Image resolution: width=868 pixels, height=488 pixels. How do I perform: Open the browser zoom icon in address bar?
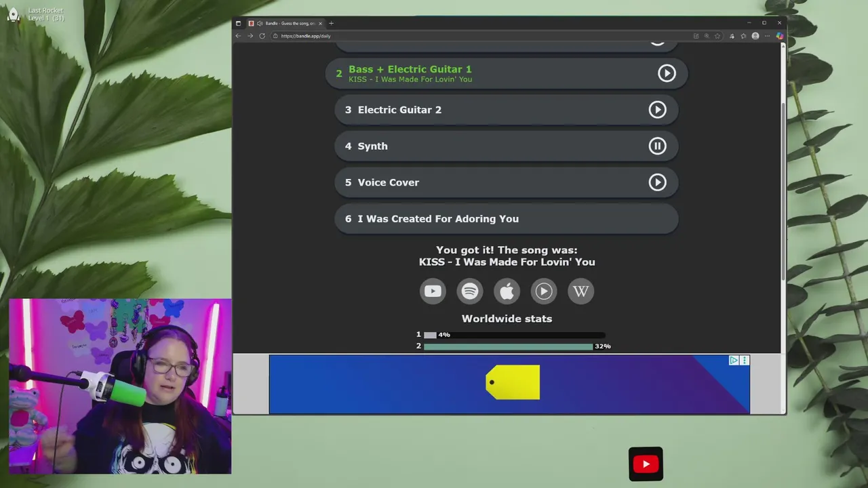(x=707, y=36)
